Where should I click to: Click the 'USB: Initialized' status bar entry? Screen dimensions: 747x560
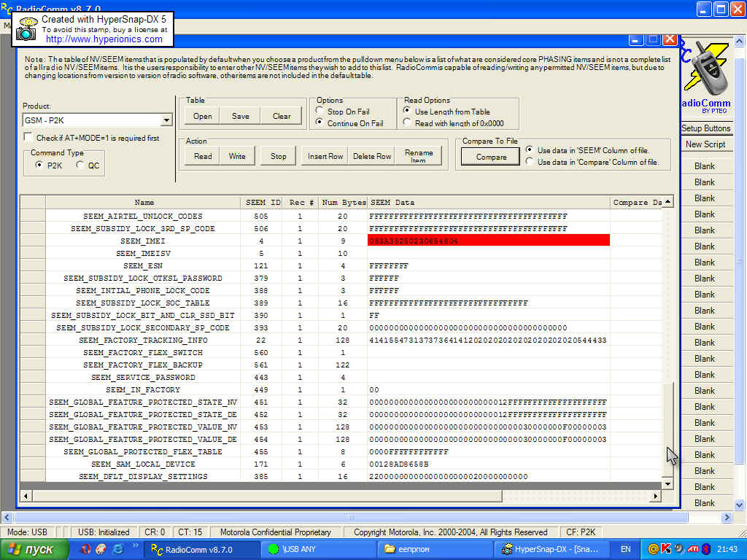(104, 532)
